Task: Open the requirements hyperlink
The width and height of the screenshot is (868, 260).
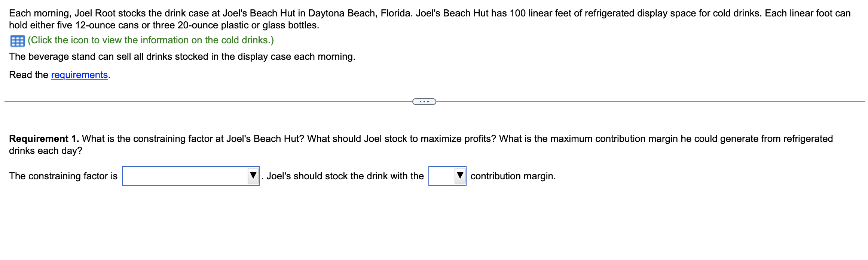Action: [79, 75]
